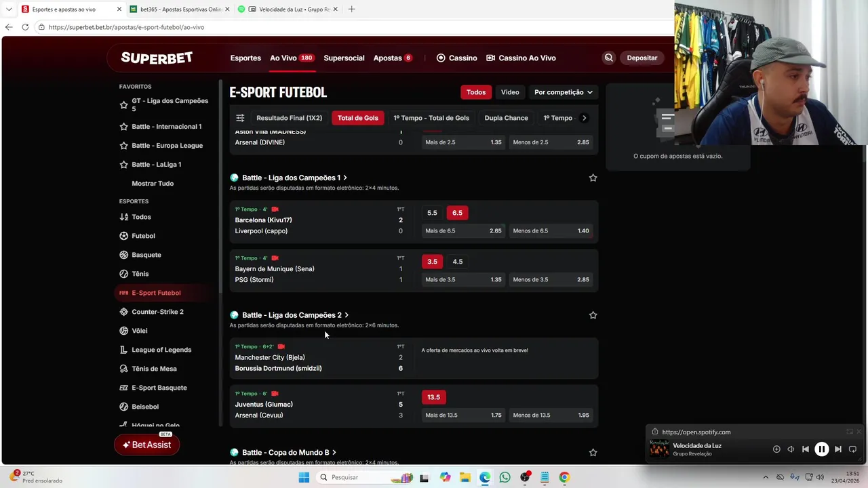
Task: Select Counter-Strike 2 in sidebar
Action: pyautogui.click(x=157, y=312)
